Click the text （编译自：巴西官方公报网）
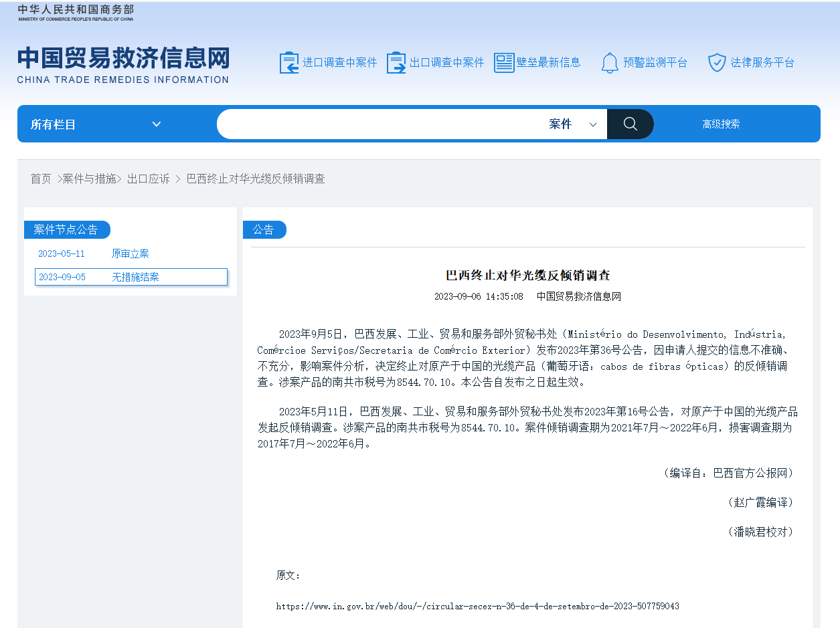Screen dimensions: 840x628 (729, 473)
